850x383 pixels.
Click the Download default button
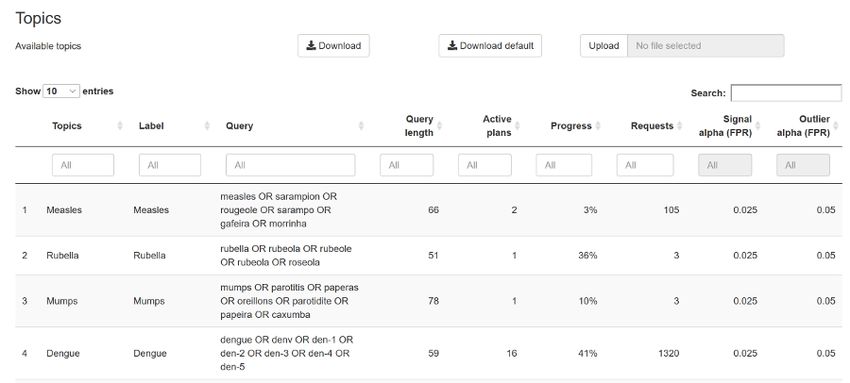click(x=490, y=46)
